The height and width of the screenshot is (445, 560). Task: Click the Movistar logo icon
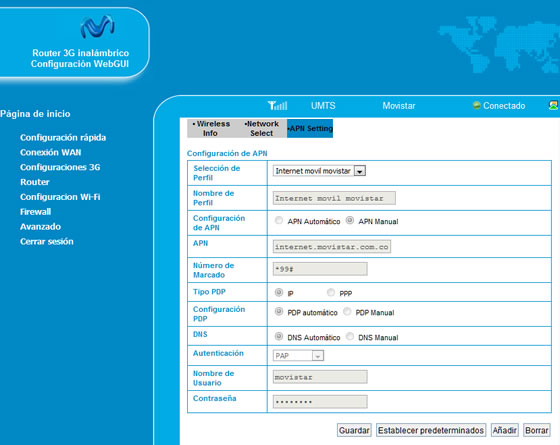(98, 26)
